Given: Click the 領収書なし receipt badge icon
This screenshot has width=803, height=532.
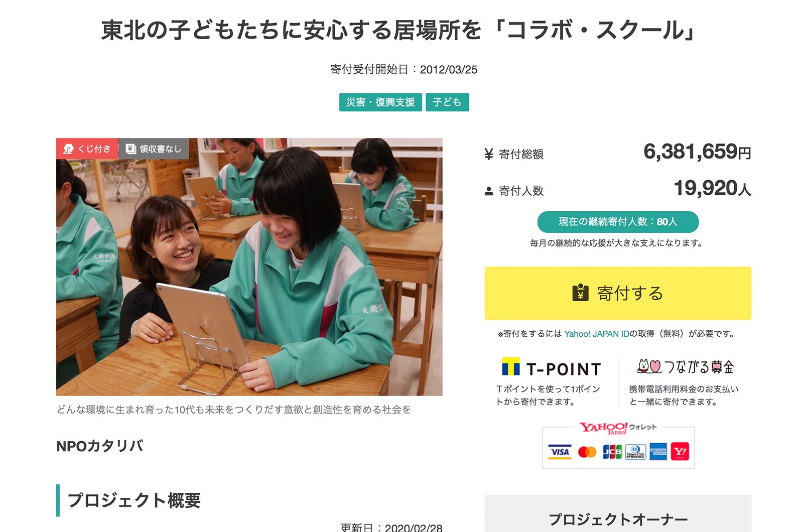Looking at the screenshot, I should [131, 149].
